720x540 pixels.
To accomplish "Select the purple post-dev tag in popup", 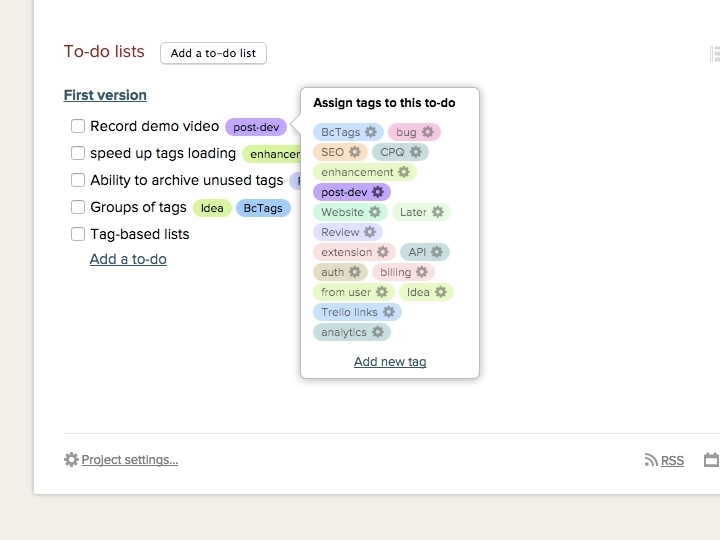I will (343, 192).
